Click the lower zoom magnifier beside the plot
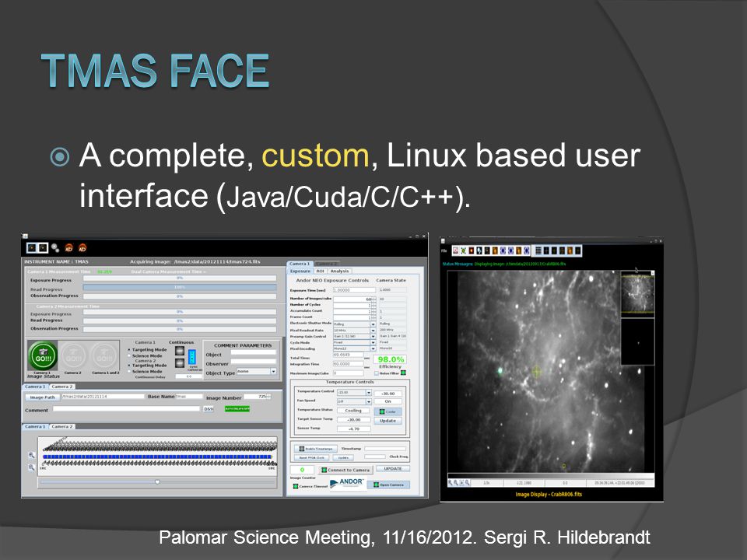Image resolution: width=747 pixels, height=560 pixels. click(x=31, y=467)
